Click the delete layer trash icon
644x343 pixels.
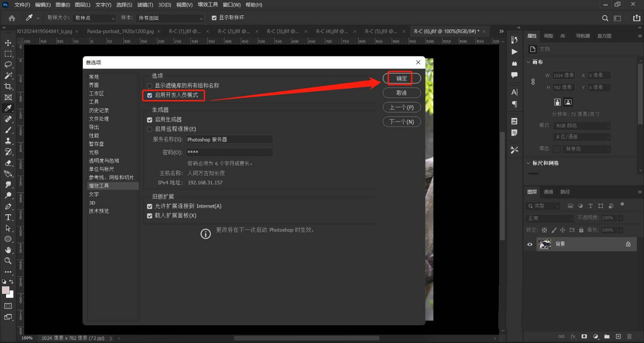[629, 336]
